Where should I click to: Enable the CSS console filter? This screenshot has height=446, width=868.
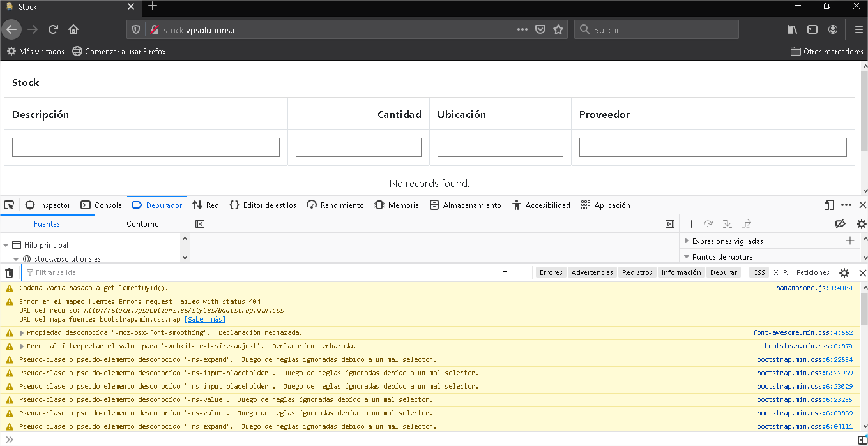tap(759, 272)
